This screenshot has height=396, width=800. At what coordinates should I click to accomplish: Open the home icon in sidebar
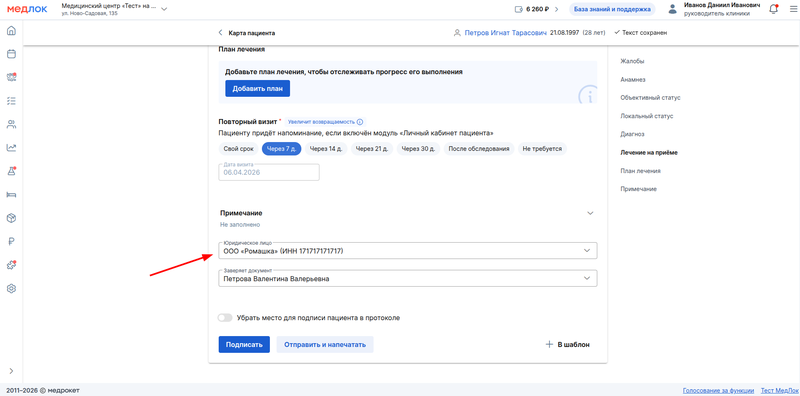(11, 31)
